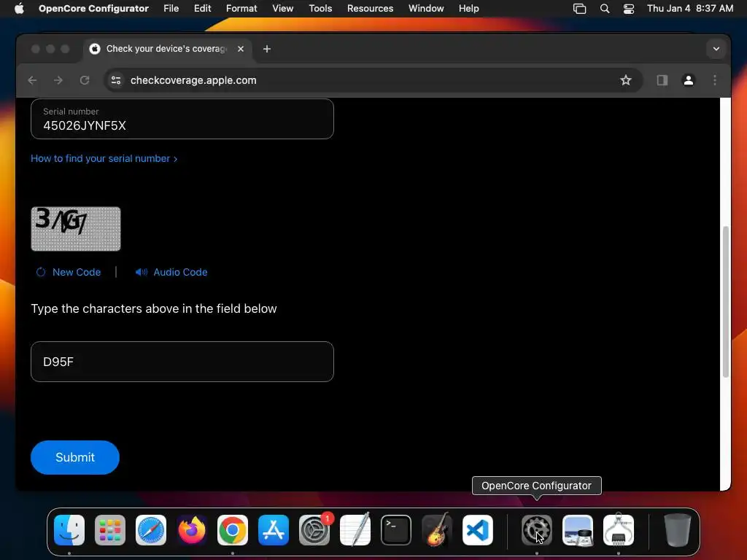Open the Resources menu
Image resolution: width=747 pixels, height=560 pixels.
click(x=370, y=8)
